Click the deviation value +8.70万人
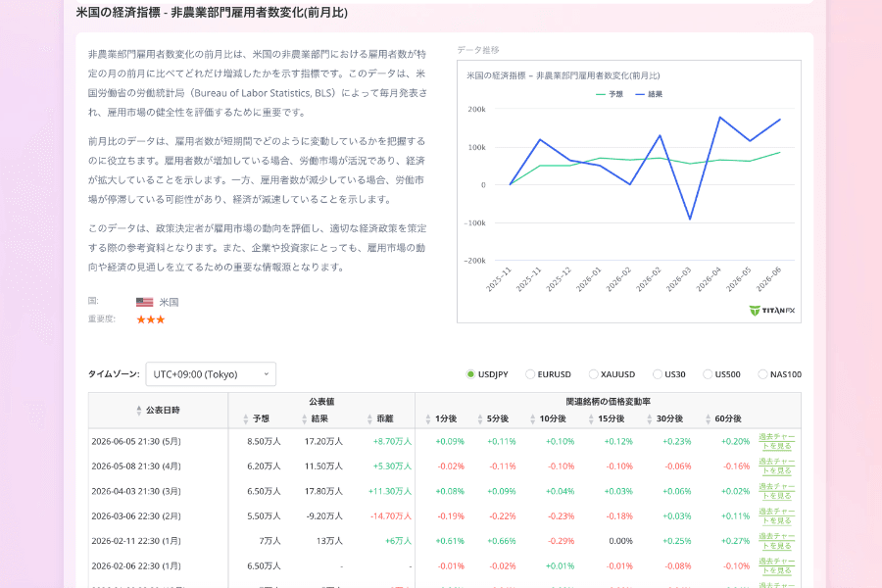882x588 pixels. pyautogui.click(x=392, y=441)
